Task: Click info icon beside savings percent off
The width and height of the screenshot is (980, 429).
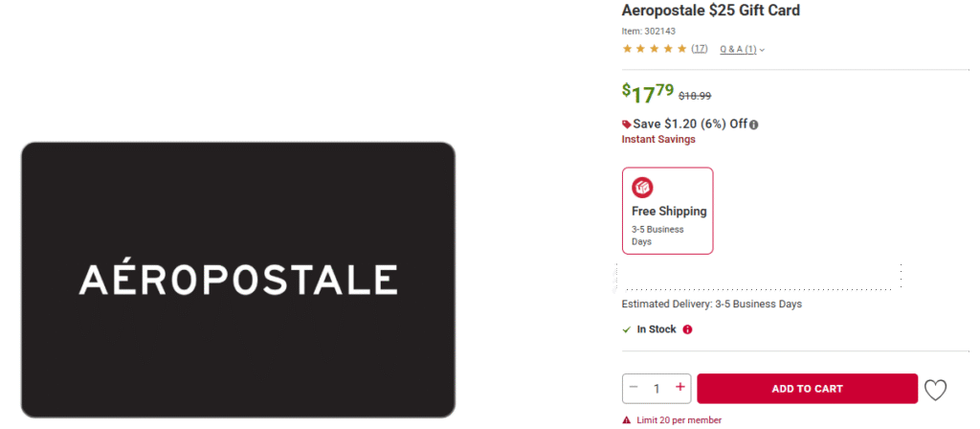Action: click(754, 124)
